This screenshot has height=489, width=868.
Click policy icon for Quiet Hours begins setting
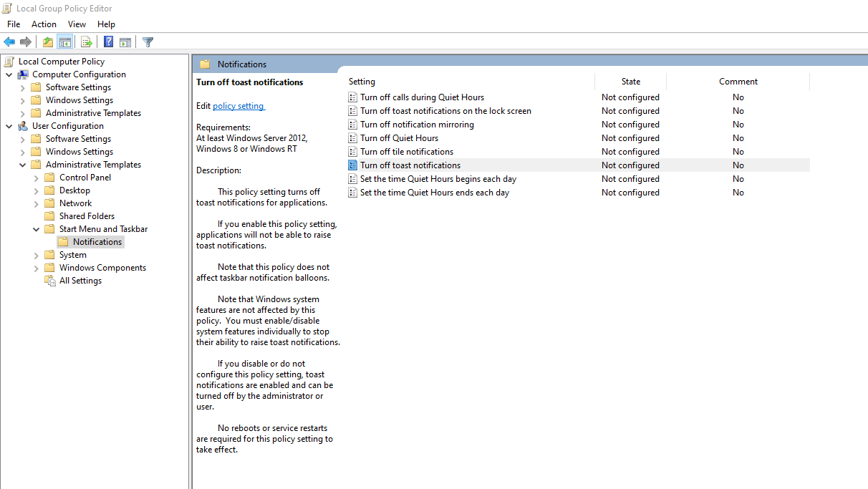pyautogui.click(x=352, y=179)
